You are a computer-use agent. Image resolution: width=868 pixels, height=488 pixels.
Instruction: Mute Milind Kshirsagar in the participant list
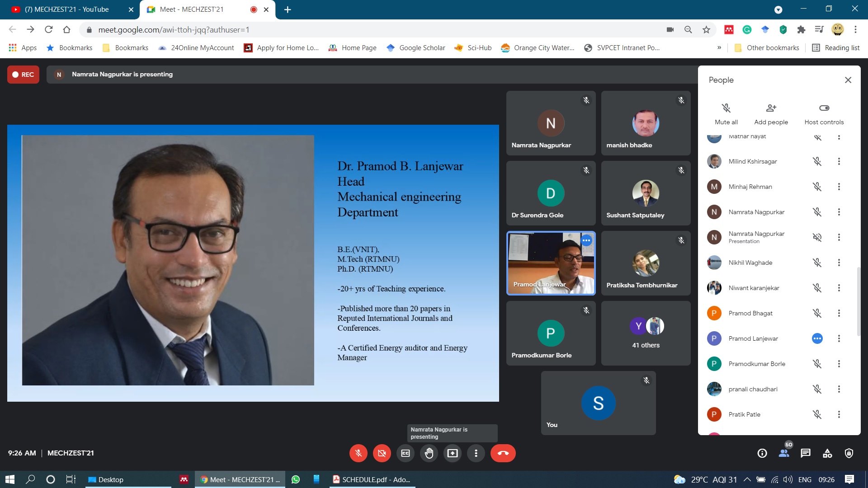pos(817,161)
